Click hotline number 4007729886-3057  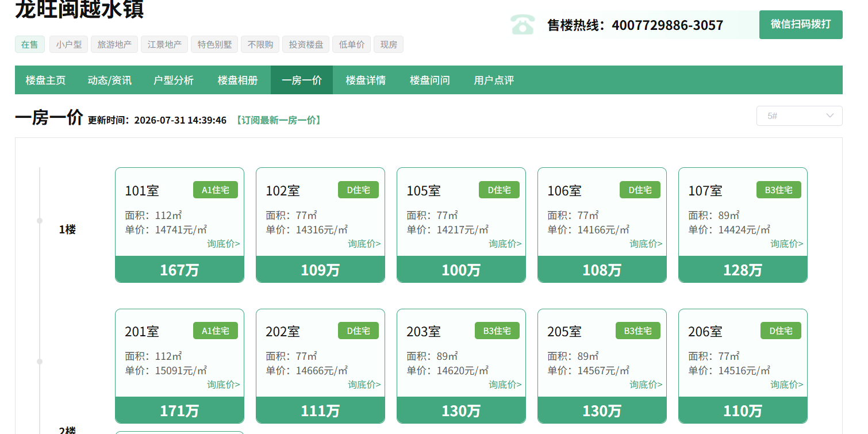coord(667,25)
